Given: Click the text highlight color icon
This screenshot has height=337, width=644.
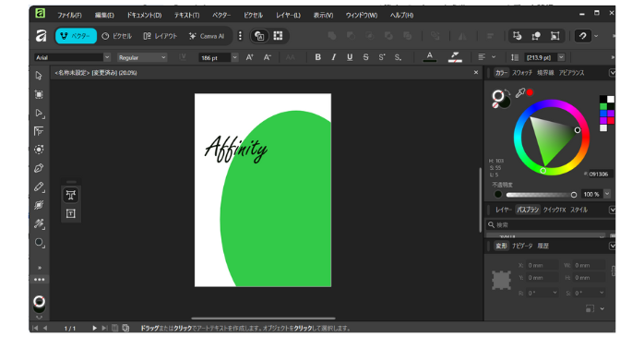Looking at the screenshot, I should 455,57.
